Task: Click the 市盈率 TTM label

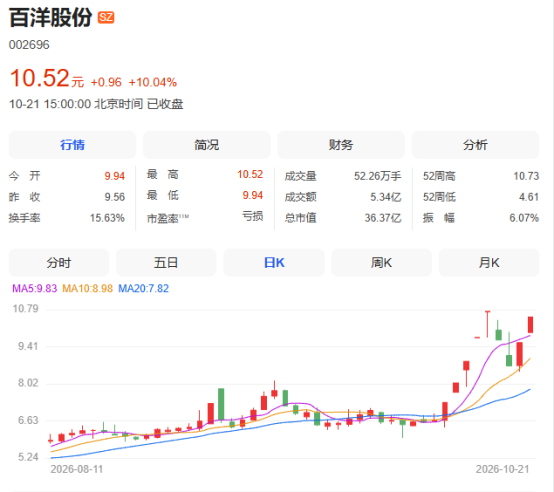Action: pos(168,218)
